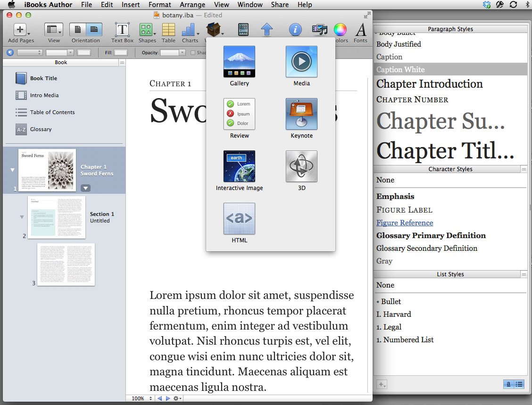Screen dimensions: 532x405
Task: Collapse Chapter 1 disclosure triangle
Action: pyautogui.click(x=12, y=170)
